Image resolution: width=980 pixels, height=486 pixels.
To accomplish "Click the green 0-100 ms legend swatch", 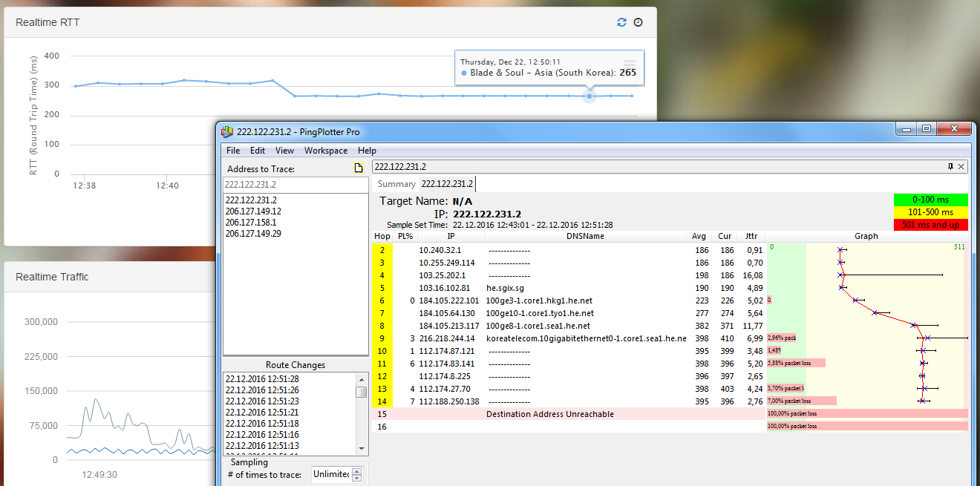I will click(931, 200).
